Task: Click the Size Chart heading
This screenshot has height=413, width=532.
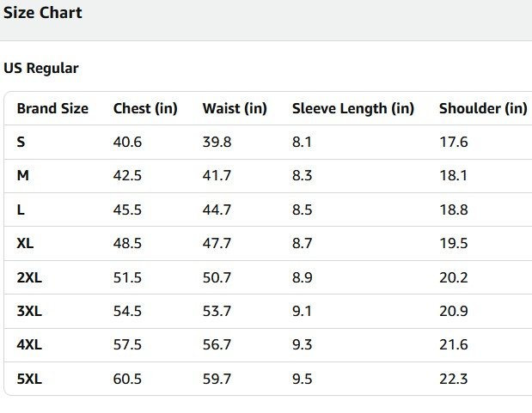Action: point(43,13)
